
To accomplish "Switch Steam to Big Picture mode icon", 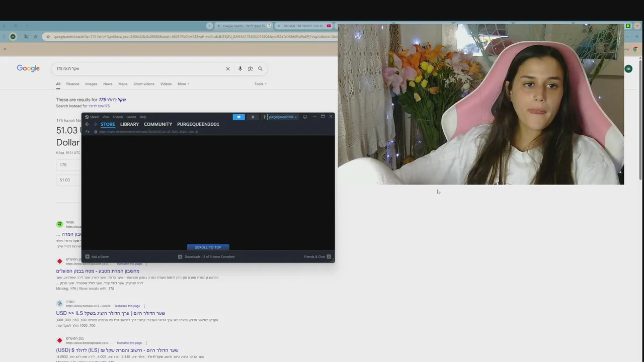I will (305, 117).
